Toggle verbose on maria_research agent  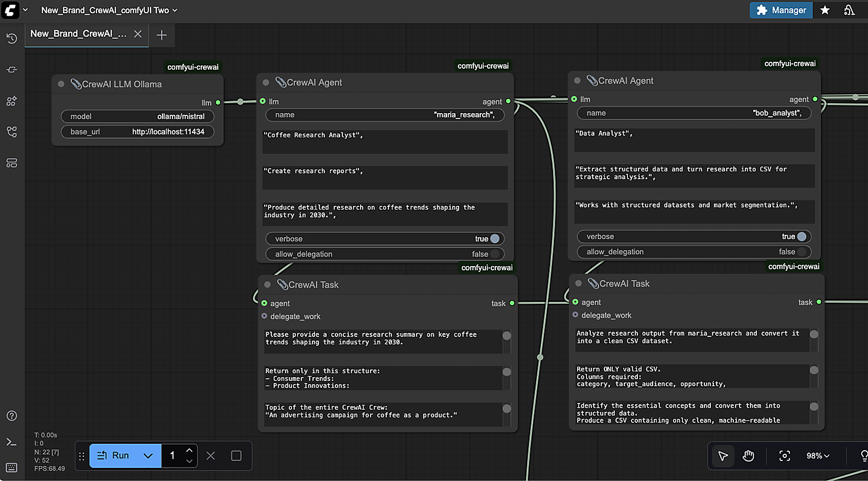(x=494, y=239)
